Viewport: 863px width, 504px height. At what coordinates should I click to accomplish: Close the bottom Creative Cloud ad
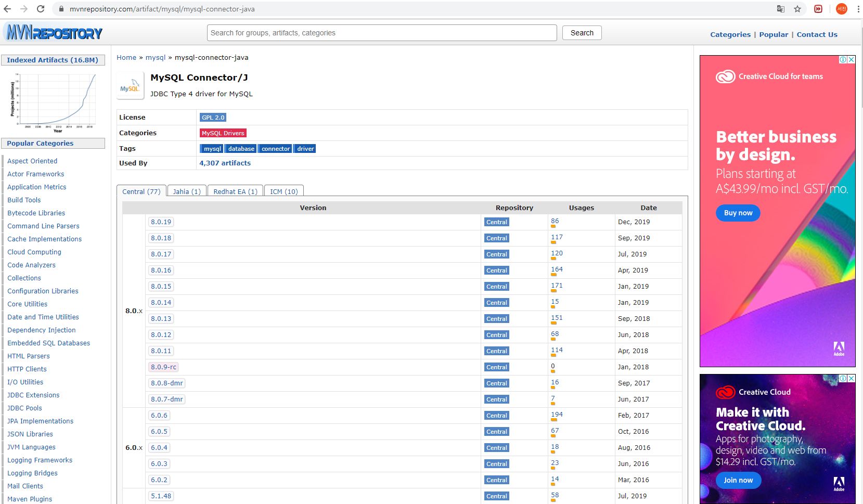tap(851, 379)
